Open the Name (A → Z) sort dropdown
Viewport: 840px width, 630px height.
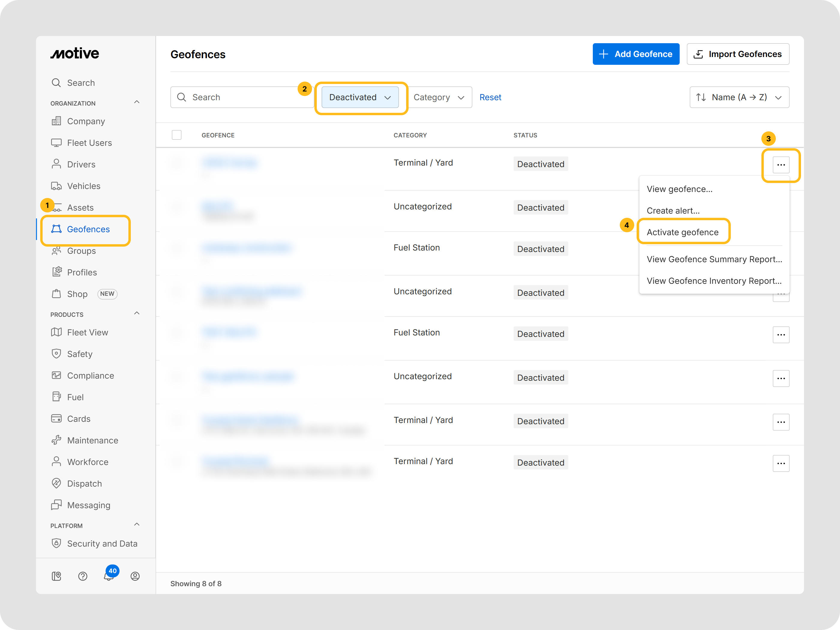[739, 97]
